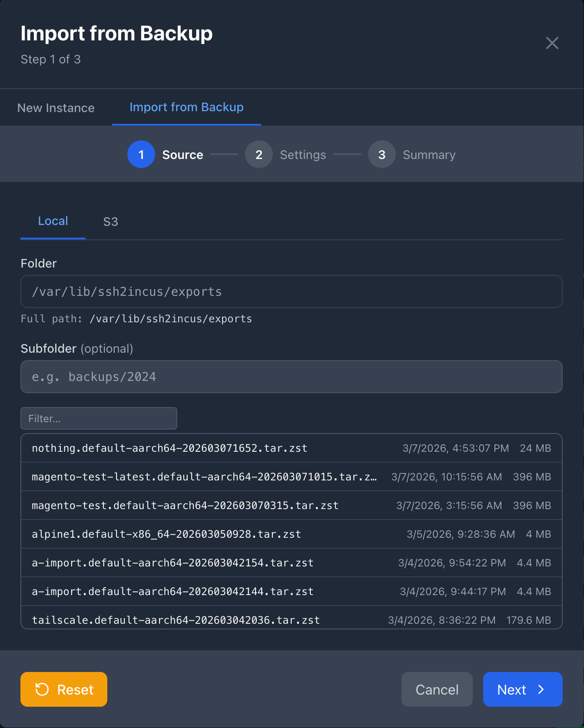The width and height of the screenshot is (584, 728).
Task: Click the Next button arrow icon
Action: tap(541, 689)
